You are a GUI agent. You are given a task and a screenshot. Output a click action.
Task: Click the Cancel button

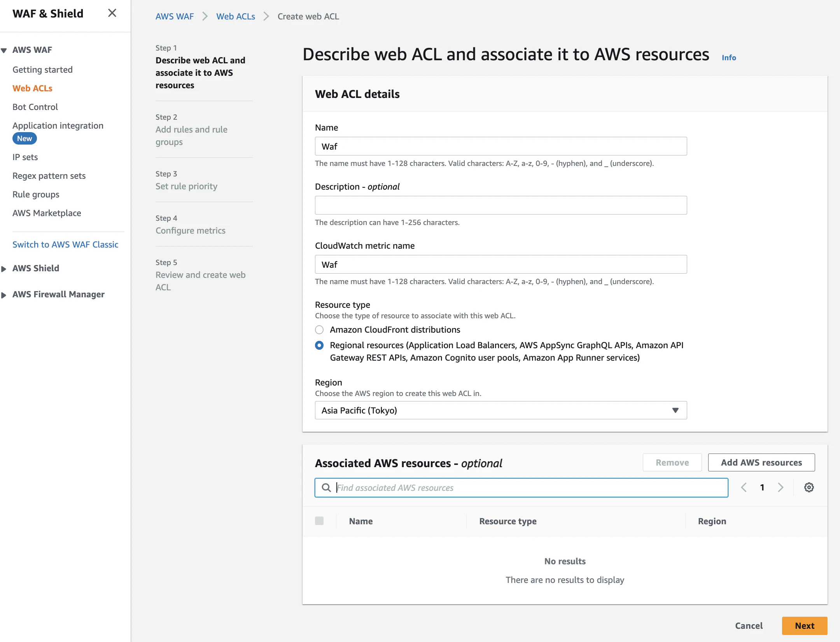[x=749, y=626]
